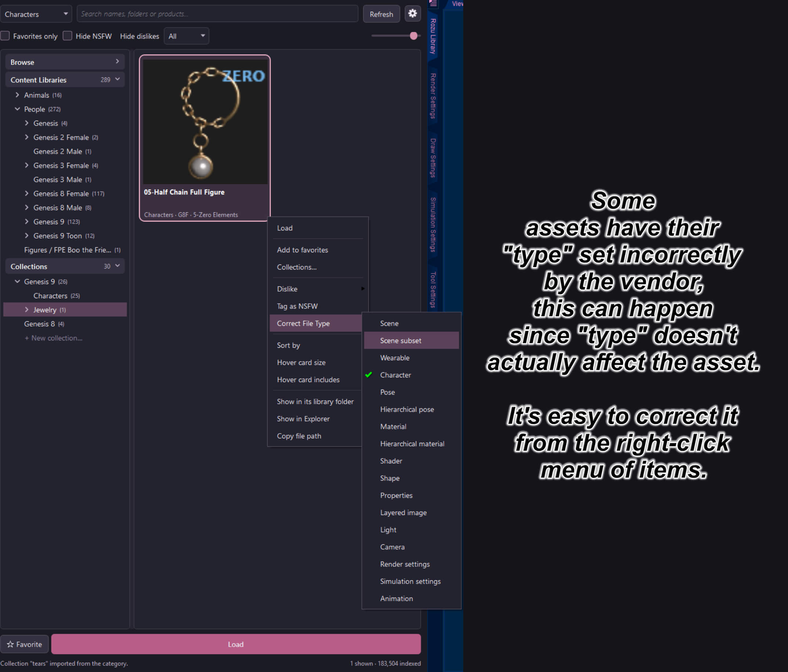This screenshot has width=788, height=672.
Task: Choose Show in Explorer menu entry
Action: click(x=316, y=419)
